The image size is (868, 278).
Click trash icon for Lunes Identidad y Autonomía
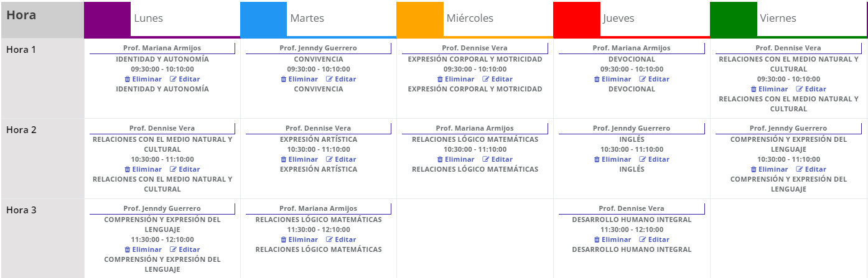click(x=128, y=79)
